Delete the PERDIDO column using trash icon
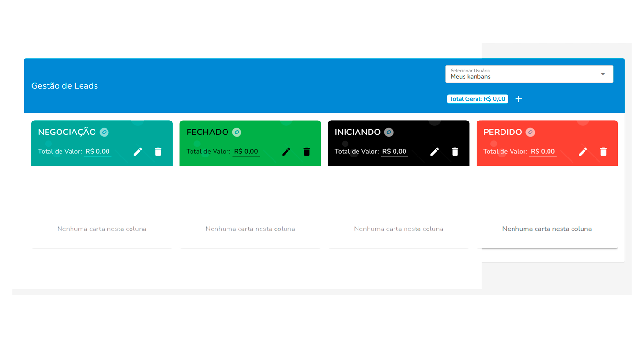The image size is (644, 338). click(x=603, y=152)
